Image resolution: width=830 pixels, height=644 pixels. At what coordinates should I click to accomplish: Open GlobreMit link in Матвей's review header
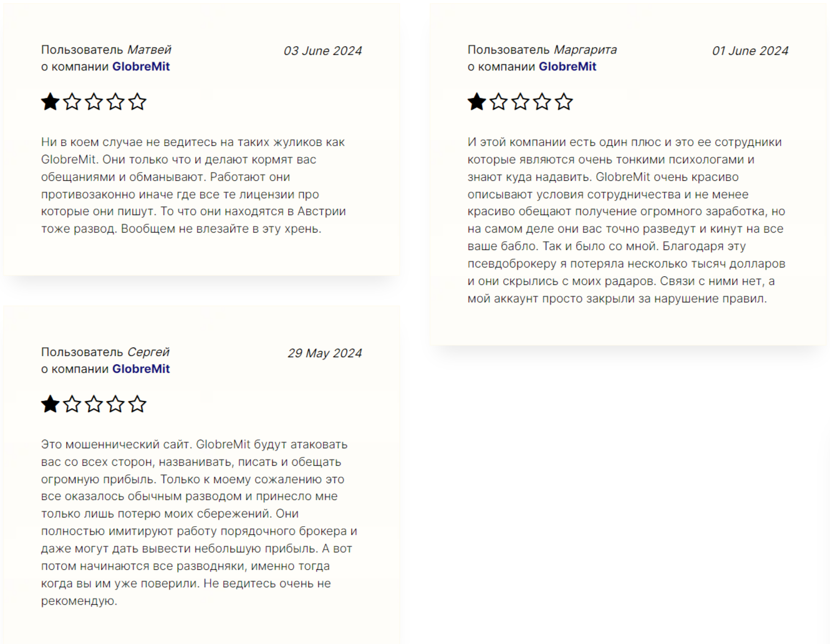tap(141, 67)
